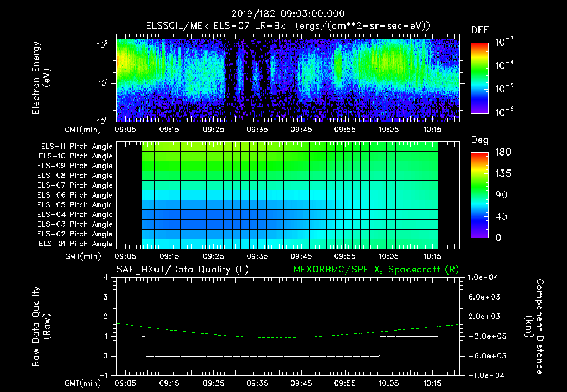The height and width of the screenshot is (392, 567).
Task: Click the right axis value 1.0e+04
Action: 483,278
